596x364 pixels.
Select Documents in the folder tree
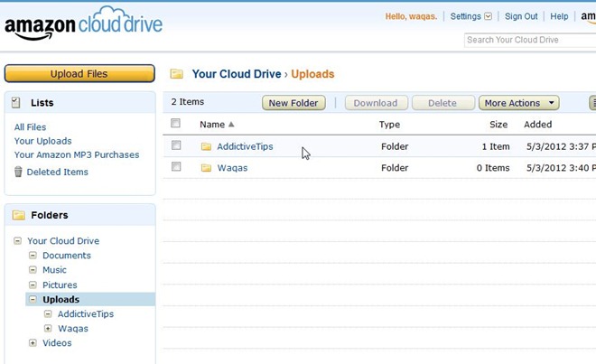[x=67, y=256]
